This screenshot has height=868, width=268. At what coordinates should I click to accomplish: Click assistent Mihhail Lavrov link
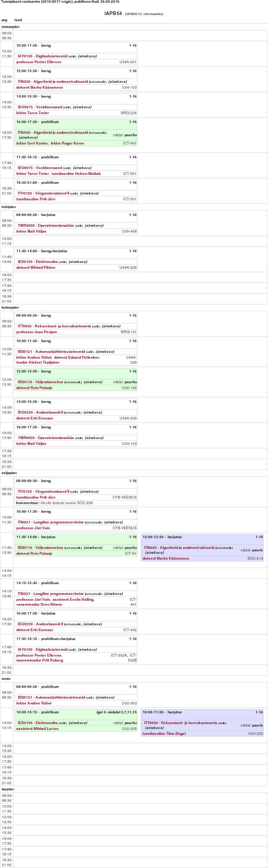(x=37, y=728)
